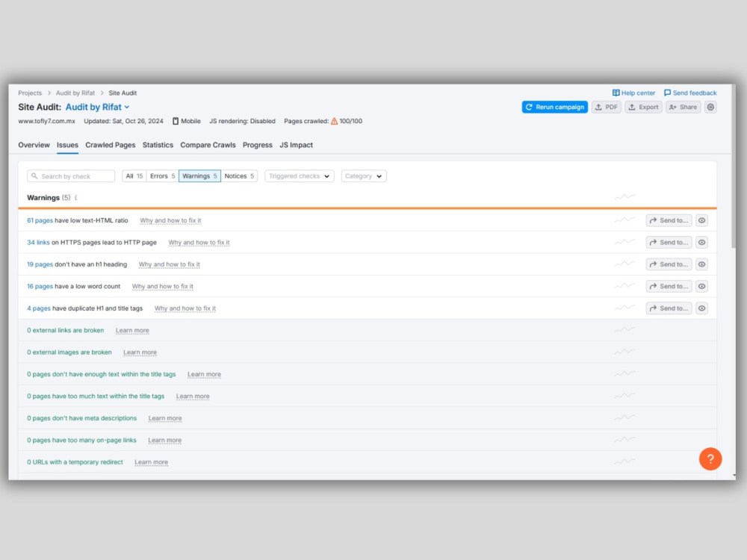Viewport: 747px width, 560px height.
Task: Click the Rerun campaign button
Action: [554, 107]
